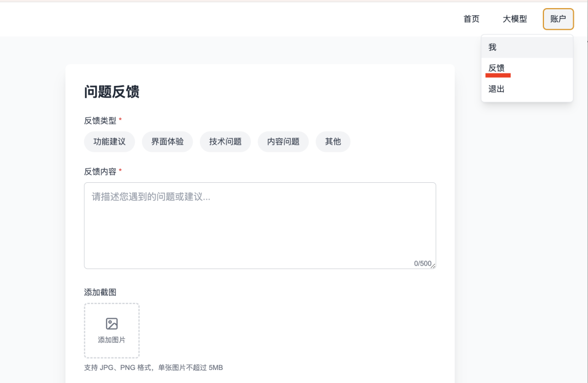
Task: Select the 功能建议 feedback type chip
Action: click(x=109, y=141)
